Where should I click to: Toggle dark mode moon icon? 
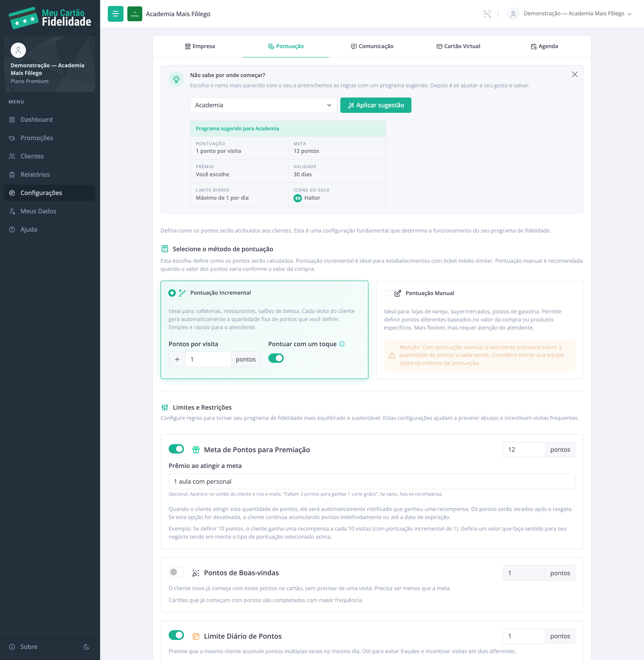pyautogui.click(x=86, y=646)
